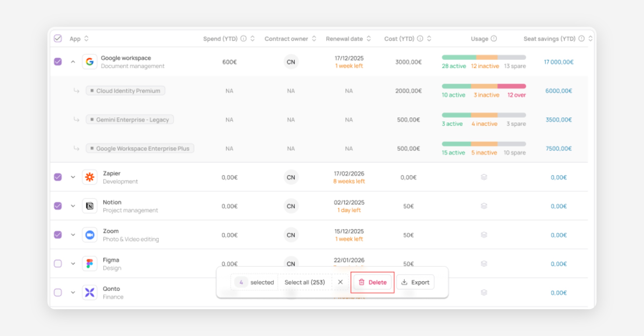Click the Zoom app icon
This screenshot has width=644, height=336.
(89, 235)
